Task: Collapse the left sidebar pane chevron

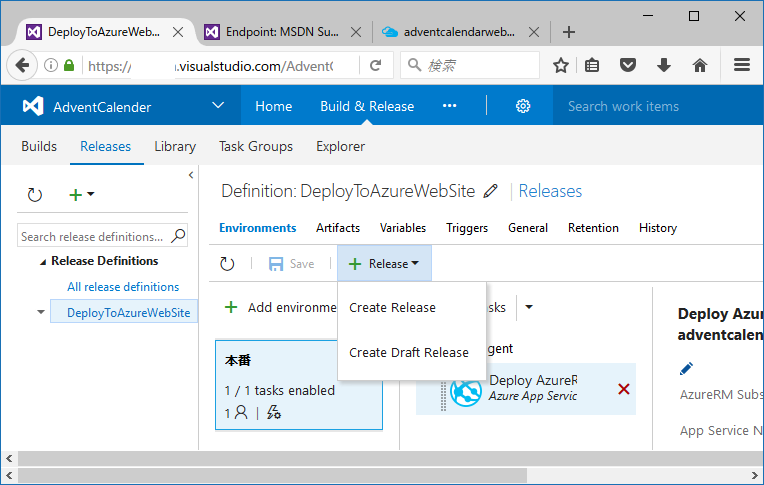Action: click(191, 175)
